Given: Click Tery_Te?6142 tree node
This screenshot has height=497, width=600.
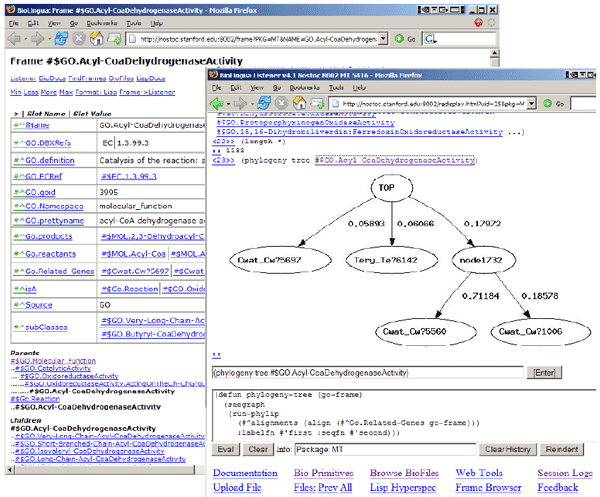Looking at the screenshot, I should tap(391, 260).
